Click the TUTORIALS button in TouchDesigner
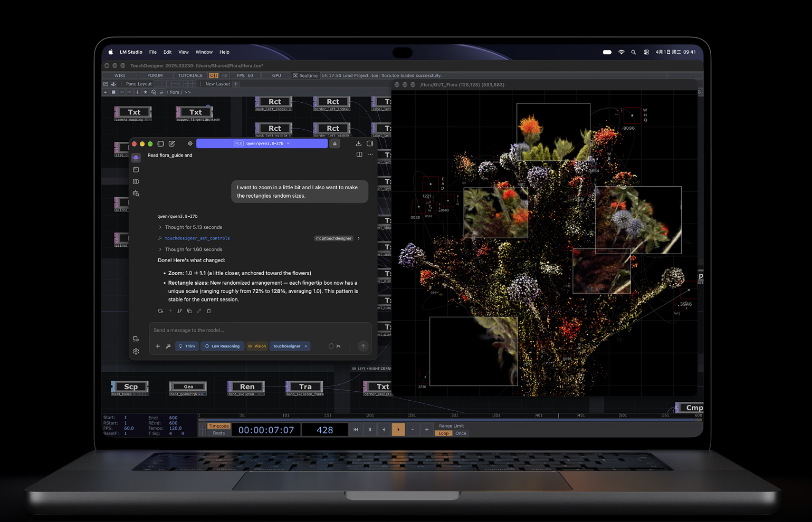This screenshot has height=522, width=812. [x=190, y=75]
